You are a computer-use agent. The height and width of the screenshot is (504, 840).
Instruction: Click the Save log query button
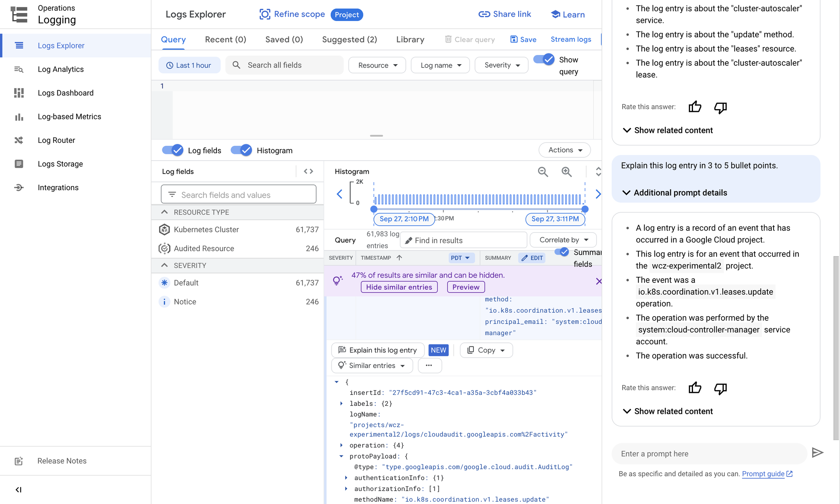pos(523,40)
